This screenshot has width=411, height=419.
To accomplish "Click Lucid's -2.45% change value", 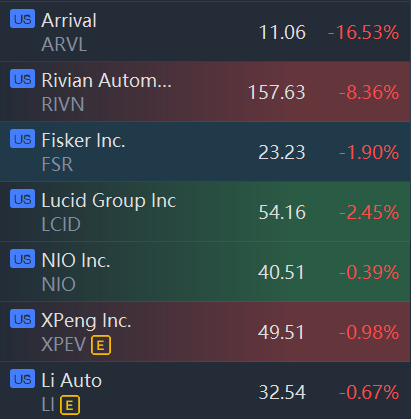I will (x=369, y=212).
